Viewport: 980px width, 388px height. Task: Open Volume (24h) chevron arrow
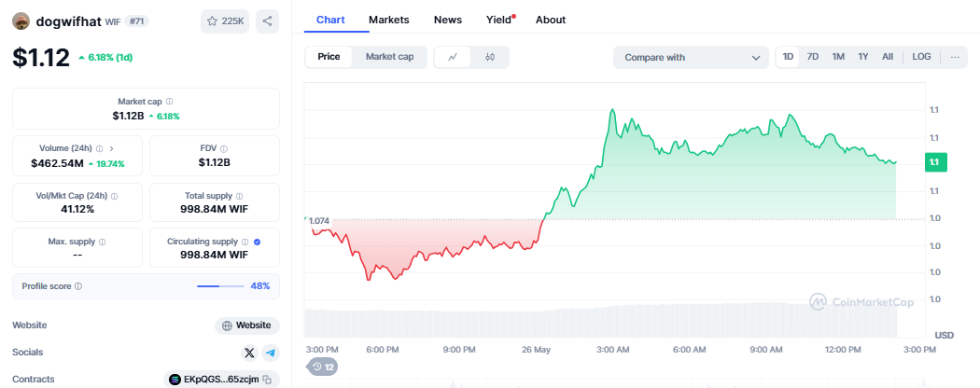click(112, 148)
